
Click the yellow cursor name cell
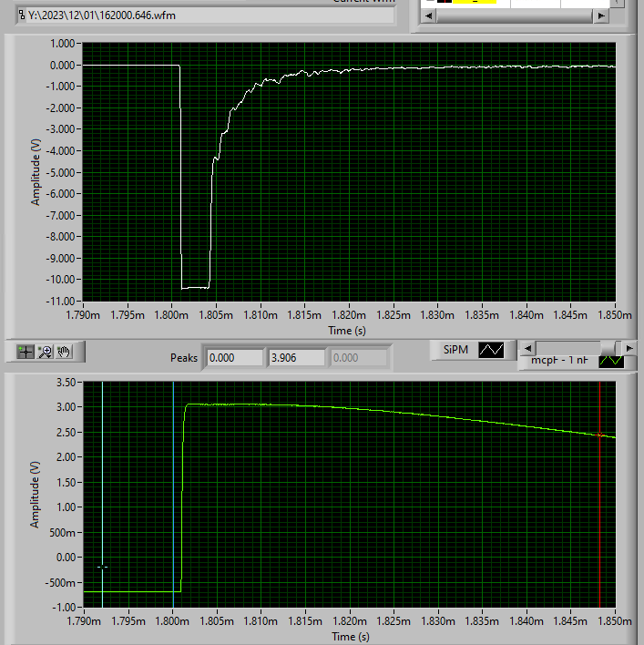click(475, 2)
